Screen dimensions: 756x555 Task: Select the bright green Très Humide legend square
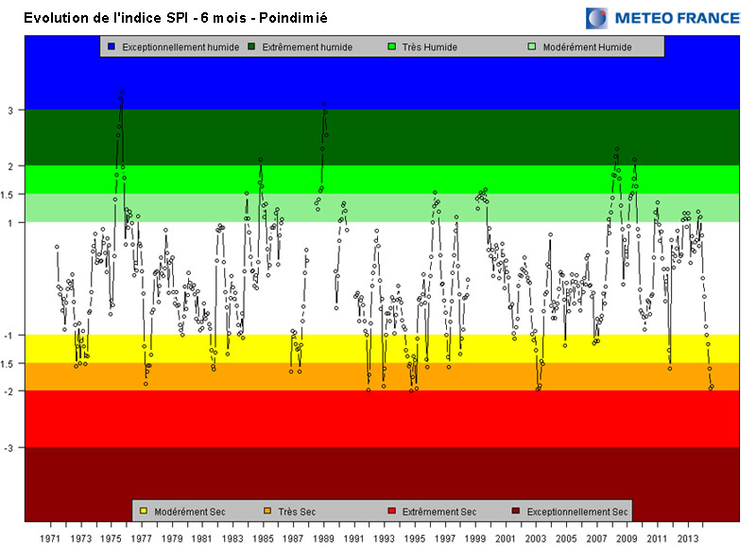tap(392, 46)
